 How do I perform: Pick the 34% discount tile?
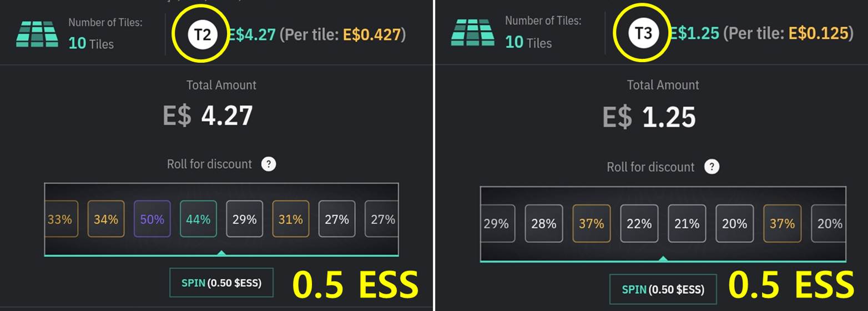point(106,219)
